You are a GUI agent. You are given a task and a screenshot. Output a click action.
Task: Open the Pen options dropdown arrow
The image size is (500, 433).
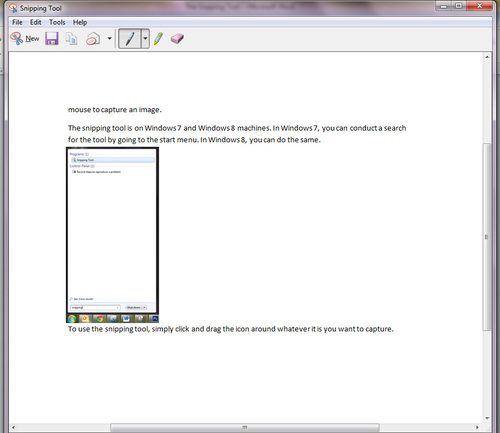point(145,39)
